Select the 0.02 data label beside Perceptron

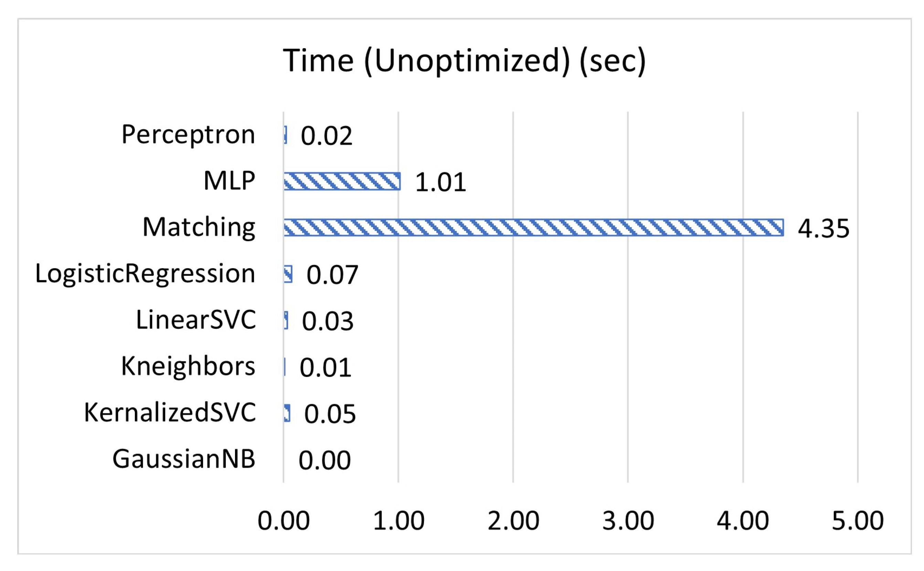tap(326, 136)
